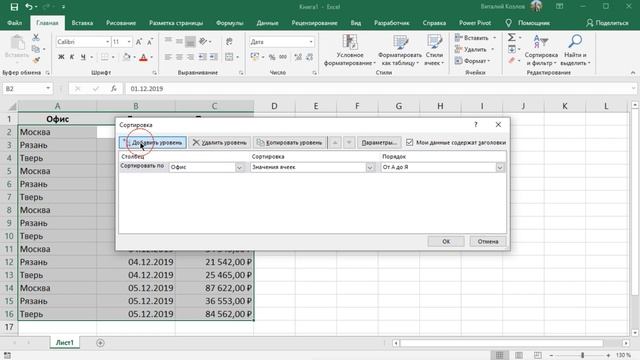
Task: Open Сортировка и фильтр menu
Action: (x=541, y=51)
